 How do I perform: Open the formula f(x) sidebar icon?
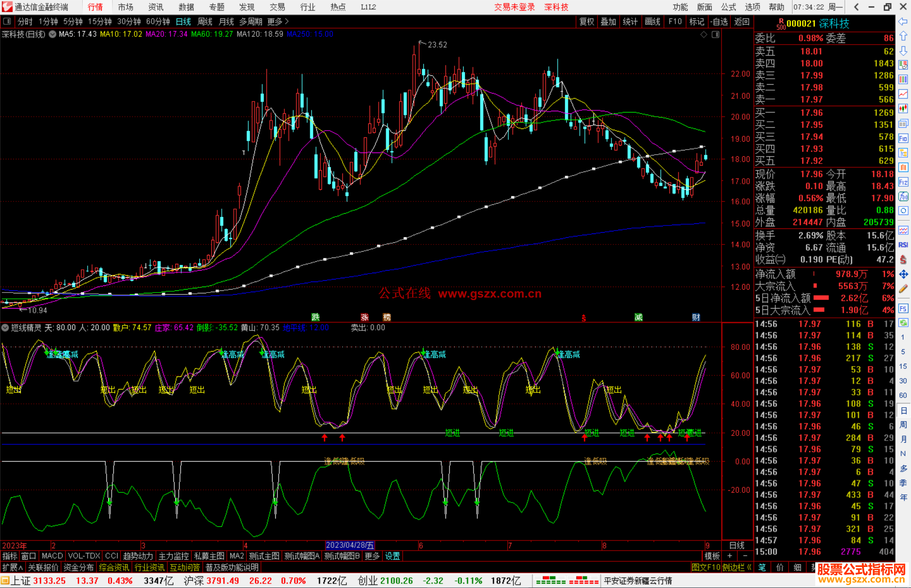(903, 196)
